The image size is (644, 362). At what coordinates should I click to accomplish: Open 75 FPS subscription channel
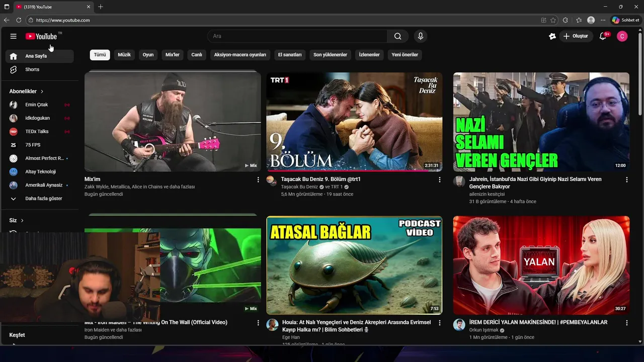pyautogui.click(x=40, y=145)
